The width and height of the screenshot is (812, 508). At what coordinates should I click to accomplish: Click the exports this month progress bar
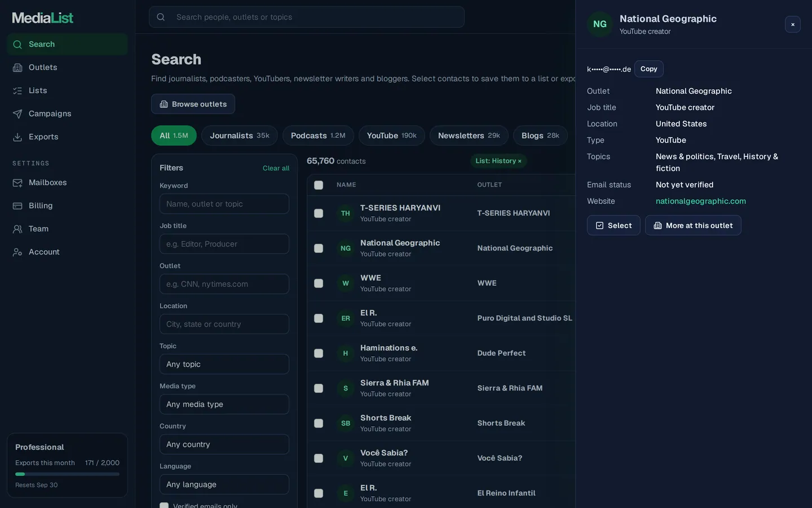click(67, 474)
